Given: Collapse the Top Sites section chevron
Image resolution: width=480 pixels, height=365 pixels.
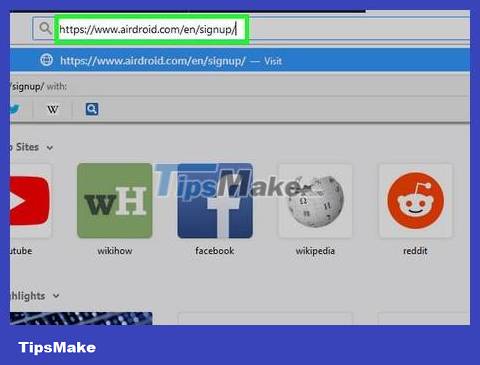Looking at the screenshot, I should [x=50, y=148].
